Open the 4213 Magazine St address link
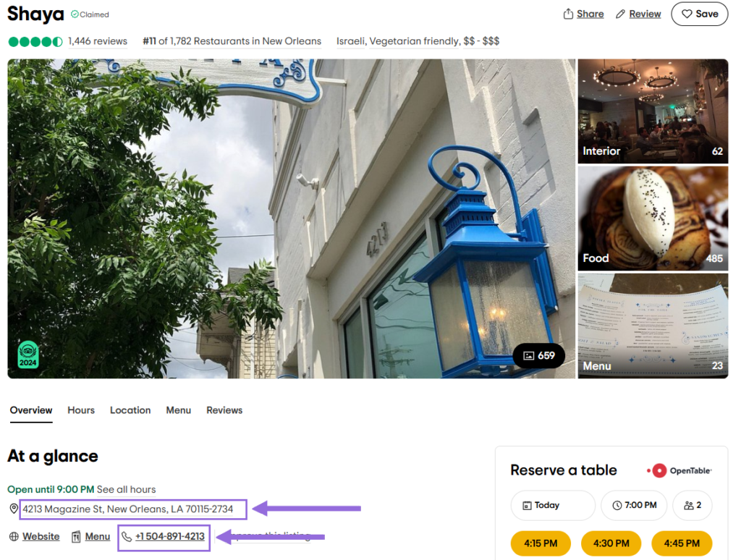The width and height of the screenshot is (741, 560). click(127, 509)
